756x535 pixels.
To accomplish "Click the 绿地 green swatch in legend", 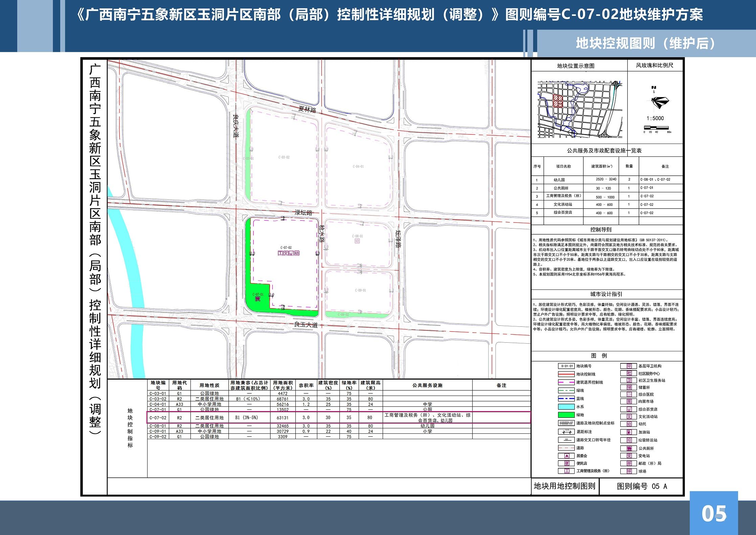I will [566, 415].
